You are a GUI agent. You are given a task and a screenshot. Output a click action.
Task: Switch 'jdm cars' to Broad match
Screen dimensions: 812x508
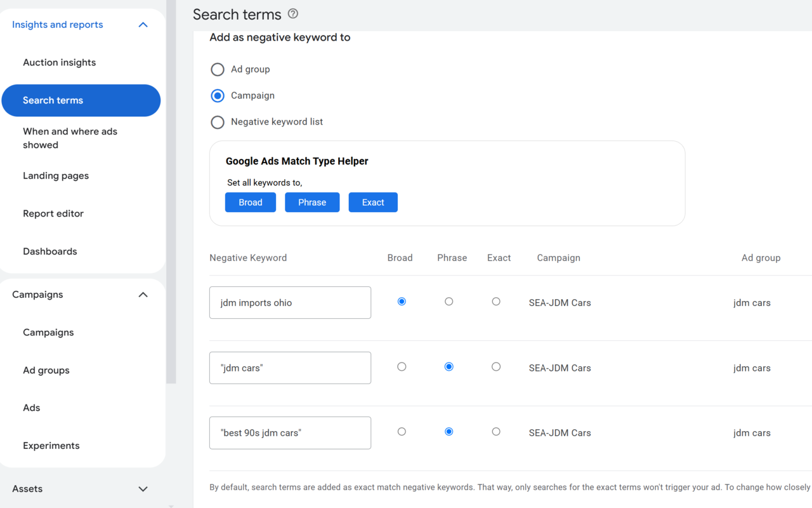point(402,366)
